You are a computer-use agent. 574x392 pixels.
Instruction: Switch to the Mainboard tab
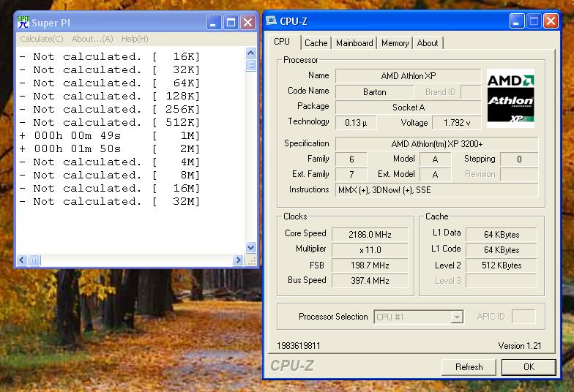coord(354,43)
